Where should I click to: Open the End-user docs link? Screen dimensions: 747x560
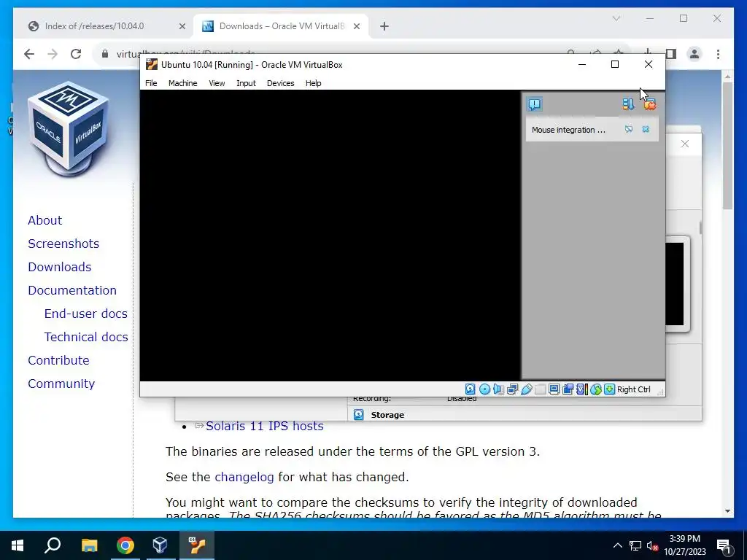[86, 314]
